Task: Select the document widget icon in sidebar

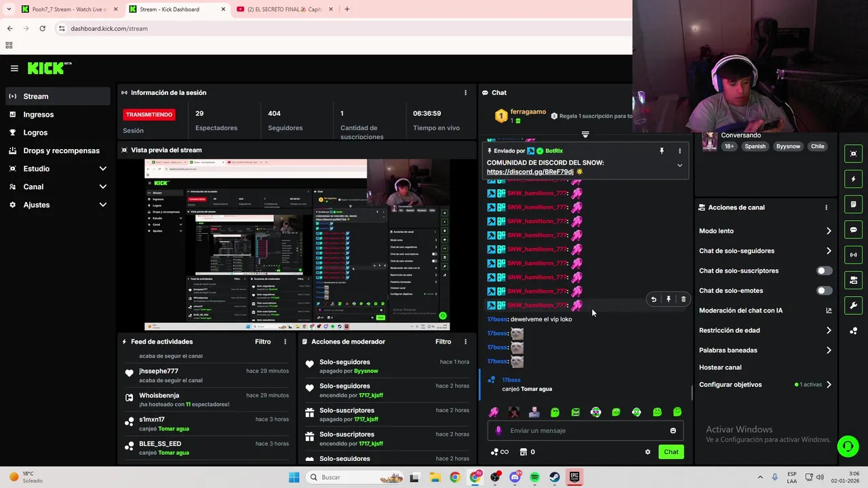Action: coord(853,204)
